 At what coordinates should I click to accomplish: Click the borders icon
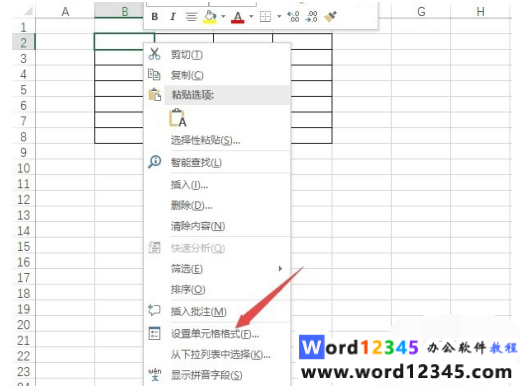(265, 16)
